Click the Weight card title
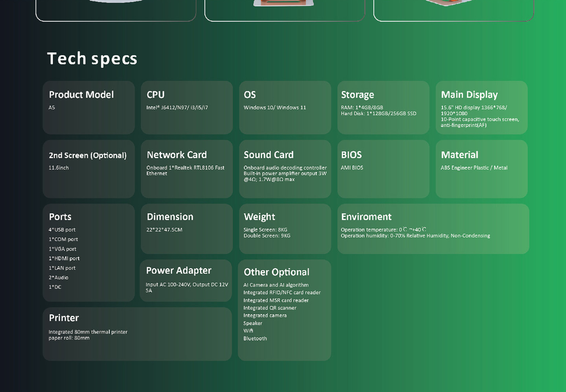The height and width of the screenshot is (392, 566). 259,217
